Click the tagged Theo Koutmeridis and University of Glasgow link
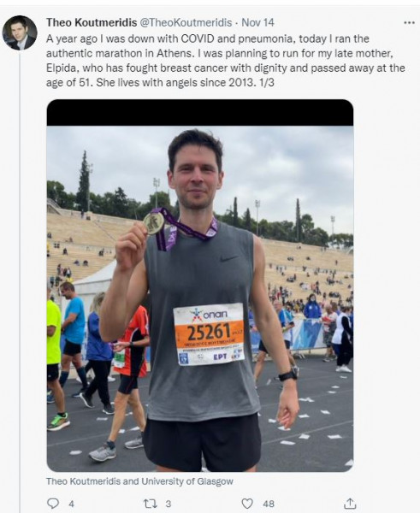The image size is (420, 513). [139, 481]
